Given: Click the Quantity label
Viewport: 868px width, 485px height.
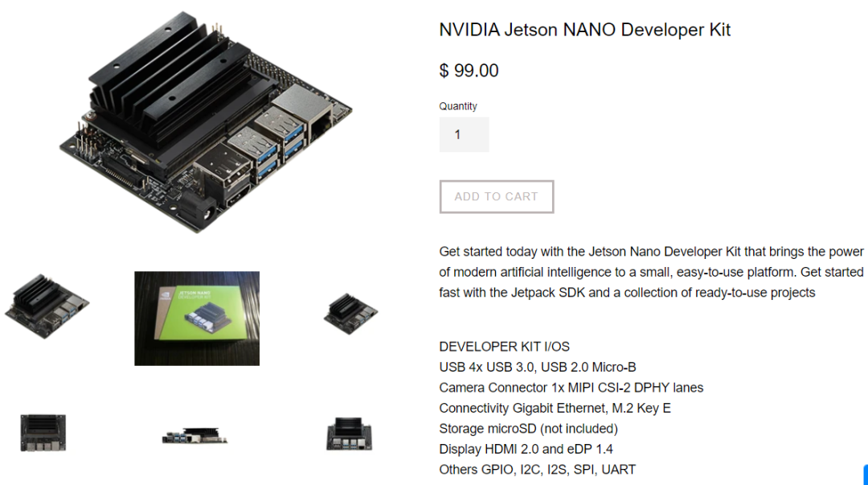Looking at the screenshot, I should (x=458, y=106).
